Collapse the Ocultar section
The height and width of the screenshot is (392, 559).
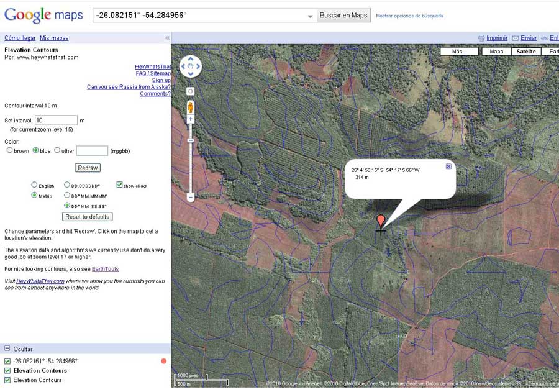click(7, 349)
